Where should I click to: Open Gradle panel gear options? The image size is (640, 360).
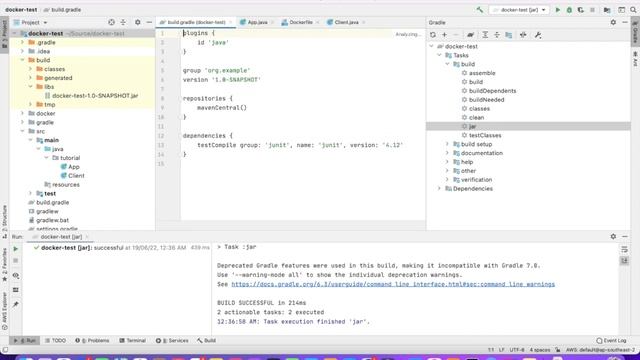613,22
